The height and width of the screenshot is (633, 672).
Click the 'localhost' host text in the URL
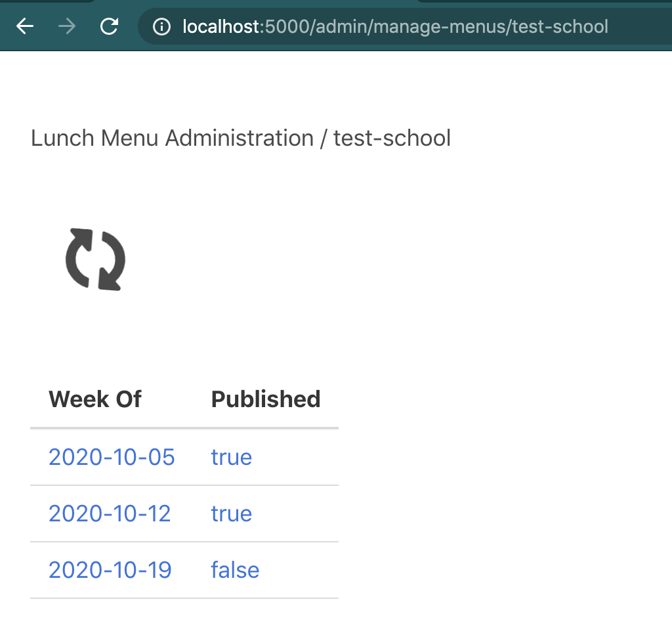(220, 26)
